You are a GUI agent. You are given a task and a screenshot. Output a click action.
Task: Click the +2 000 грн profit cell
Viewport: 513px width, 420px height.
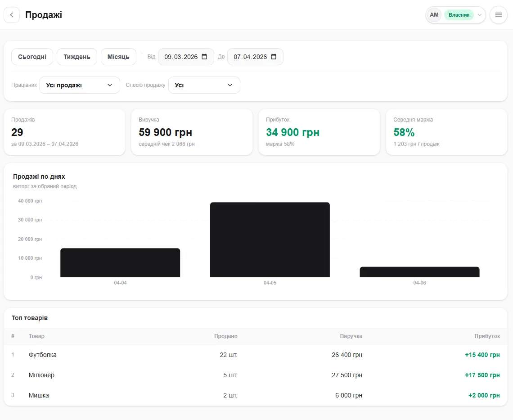pos(484,395)
